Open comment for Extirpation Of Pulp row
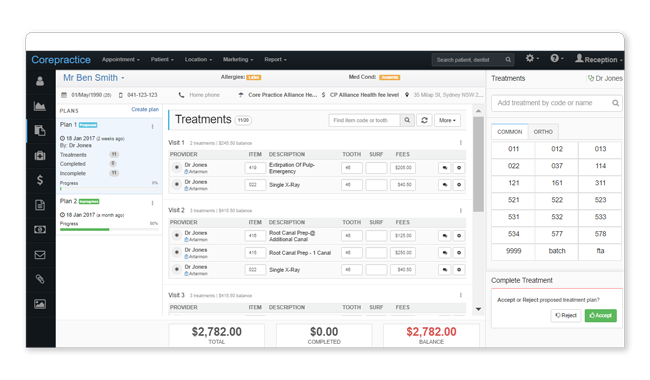This screenshot has width=650, height=380. coord(445,168)
